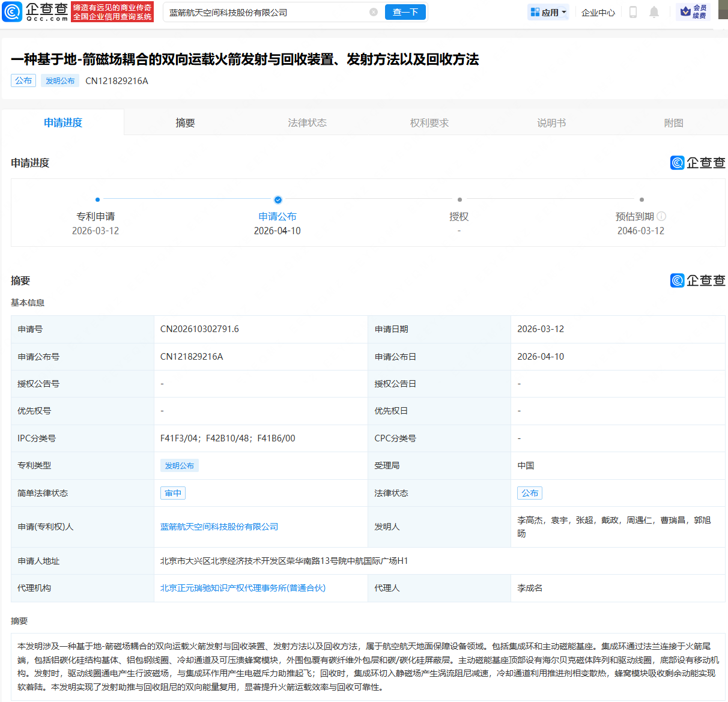Click the 审中 legal status tag

point(172,493)
